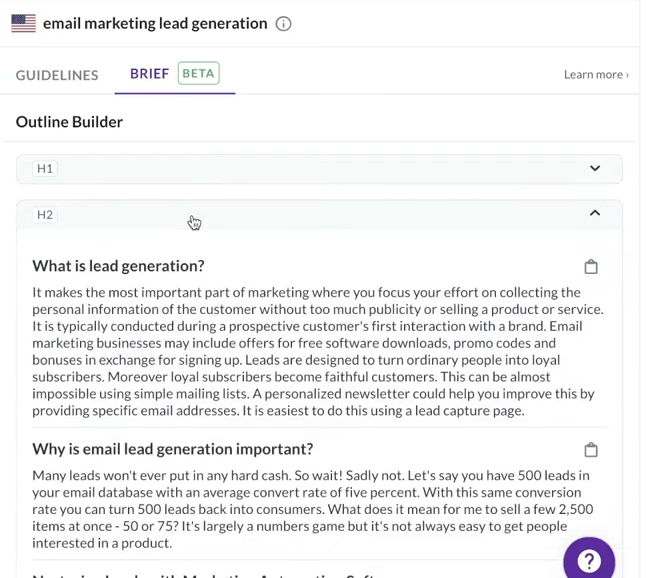Click the 'email marketing lead generation' keyword title
This screenshot has width=646, height=578.
pyautogui.click(x=155, y=24)
